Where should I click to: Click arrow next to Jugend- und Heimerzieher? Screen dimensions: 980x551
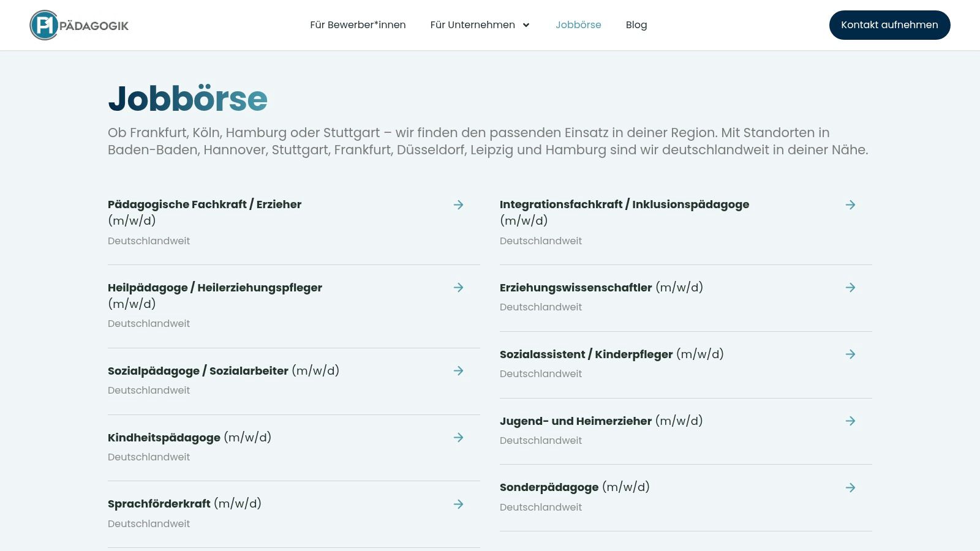pyautogui.click(x=850, y=421)
